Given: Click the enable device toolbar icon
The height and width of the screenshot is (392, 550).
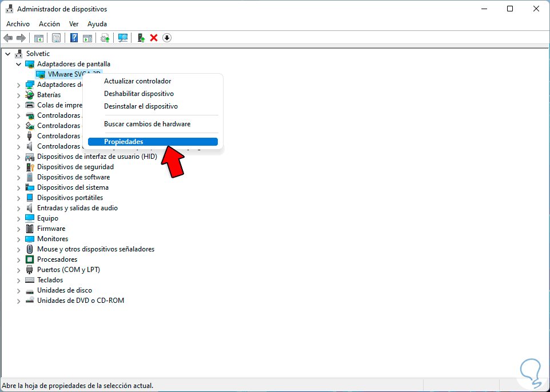Looking at the screenshot, I should coord(141,38).
